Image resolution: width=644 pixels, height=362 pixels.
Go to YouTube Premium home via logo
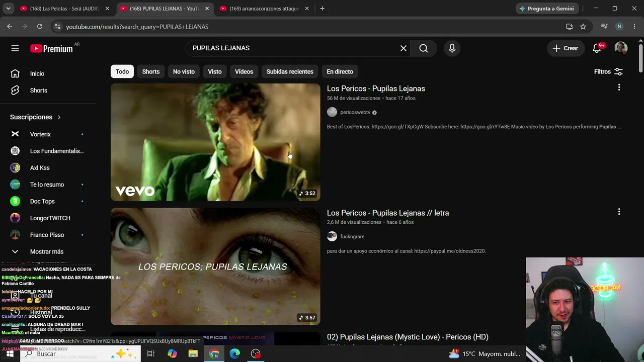[52, 48]
